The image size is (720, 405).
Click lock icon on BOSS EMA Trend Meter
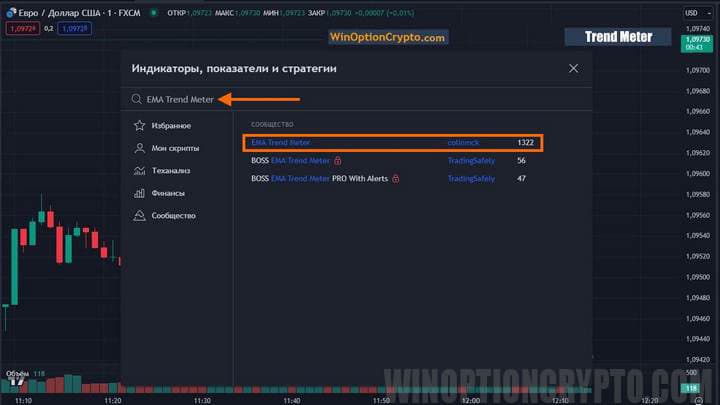(x=338, y=160)
